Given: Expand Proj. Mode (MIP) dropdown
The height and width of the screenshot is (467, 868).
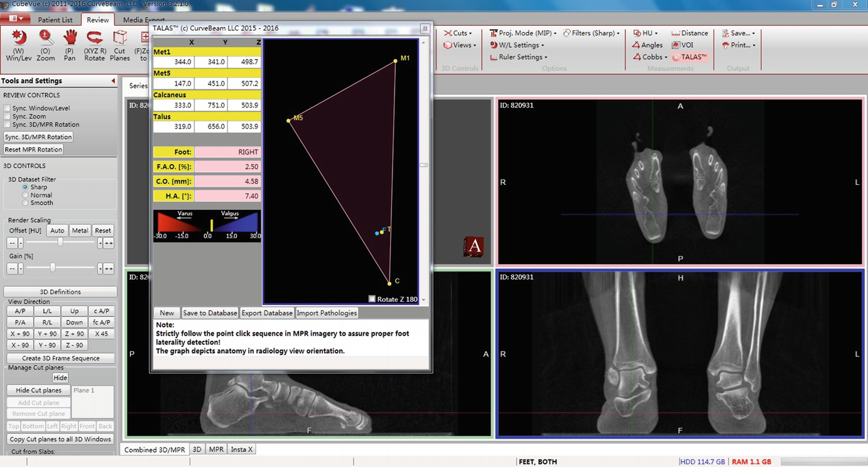Looking at the screenshot, I should 523,33.
